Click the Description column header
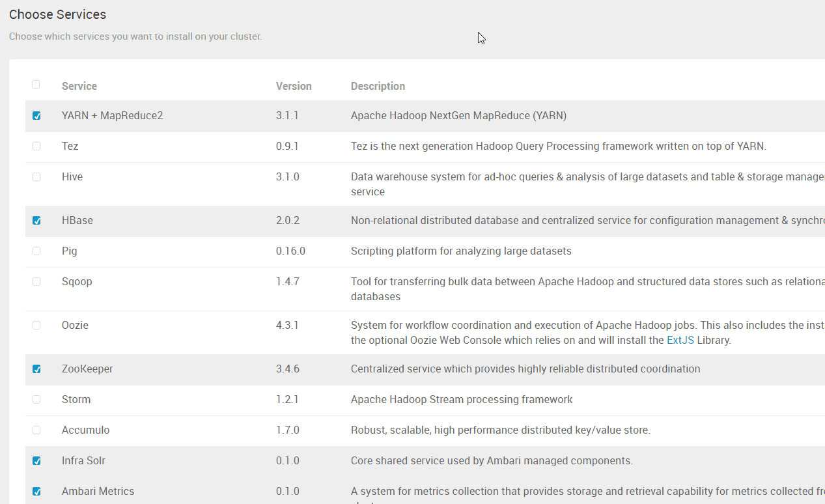Image resolution: width=825 pixels, height=504 pixels. pyautogui.click(x=378, y=86)
